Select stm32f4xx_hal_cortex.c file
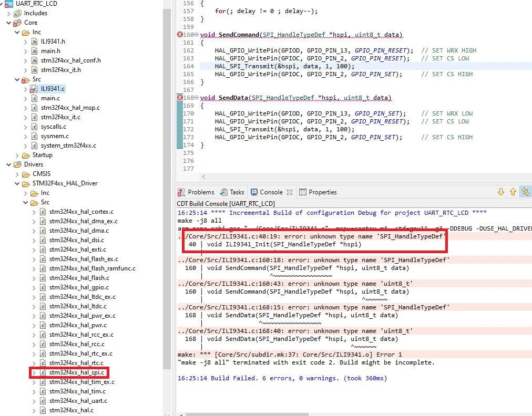 [81, 212]
